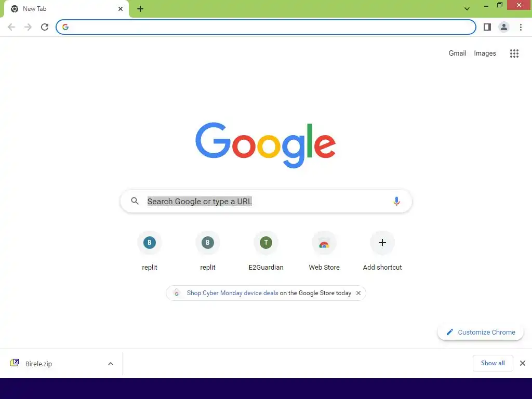Click the Google icon in the address bar
Screen dimensions: 532x399
tap(65, 27)
